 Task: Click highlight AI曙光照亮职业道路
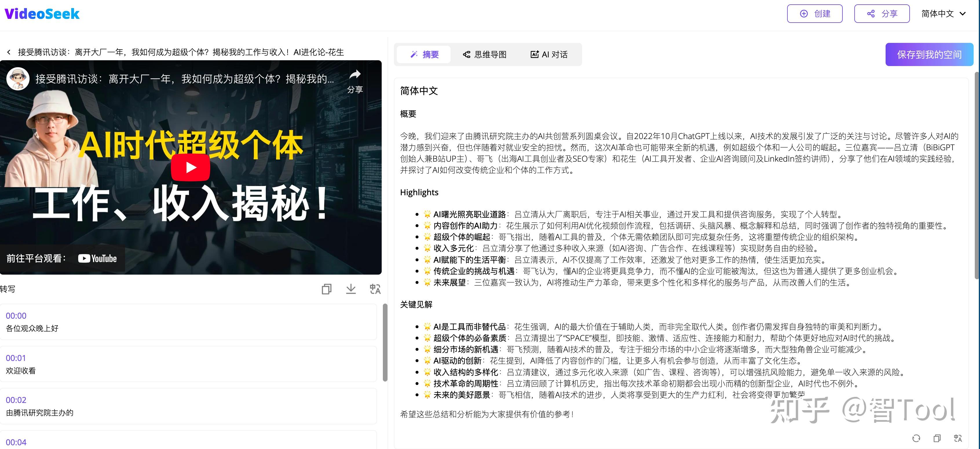[x=470, y=214]
